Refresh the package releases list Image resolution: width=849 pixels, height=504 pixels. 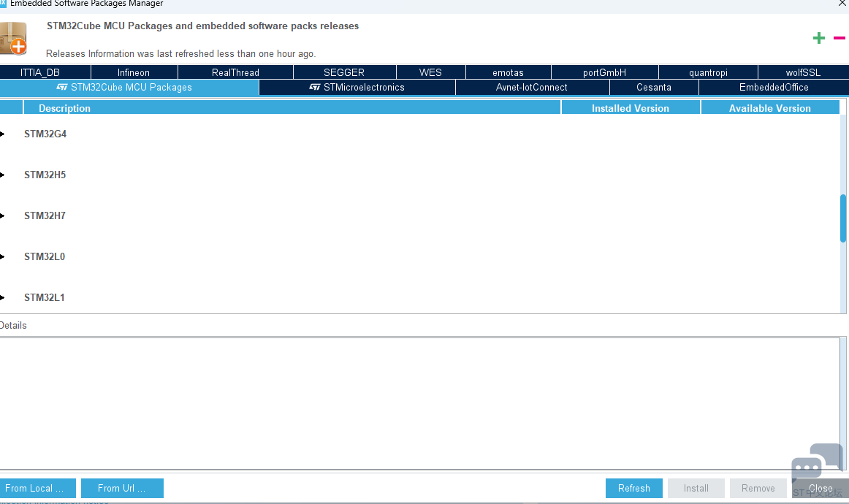(634, 489)
